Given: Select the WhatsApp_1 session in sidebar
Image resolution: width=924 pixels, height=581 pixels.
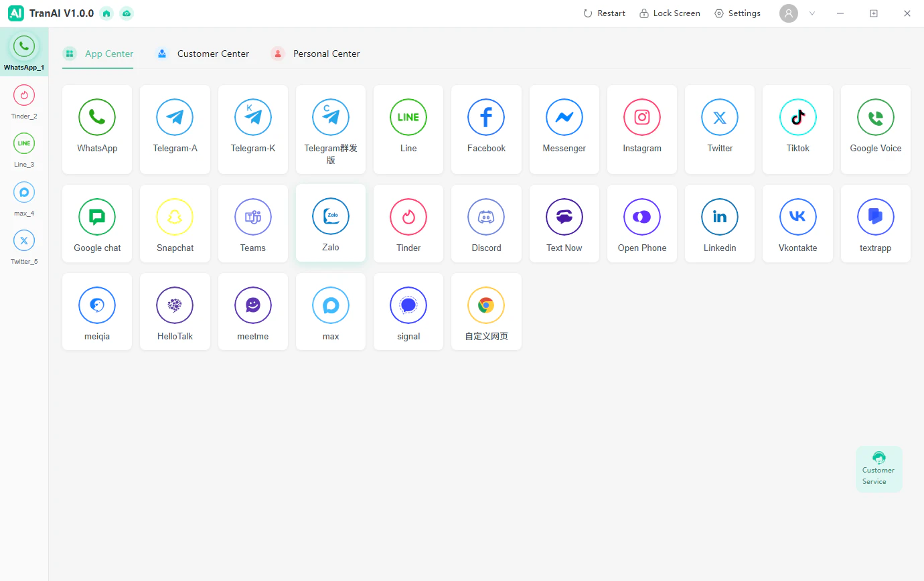Looking at the screenshot, I should [24, 52].
